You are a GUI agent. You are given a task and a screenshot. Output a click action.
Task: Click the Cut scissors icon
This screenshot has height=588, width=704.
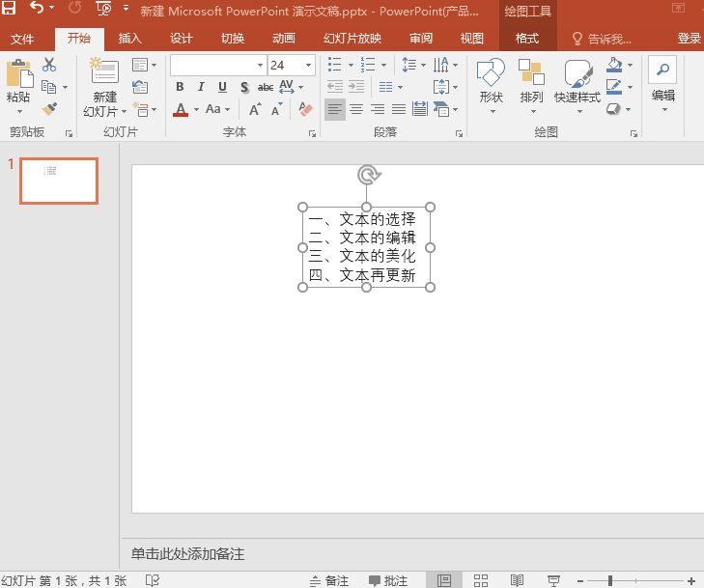click(49, 65)
